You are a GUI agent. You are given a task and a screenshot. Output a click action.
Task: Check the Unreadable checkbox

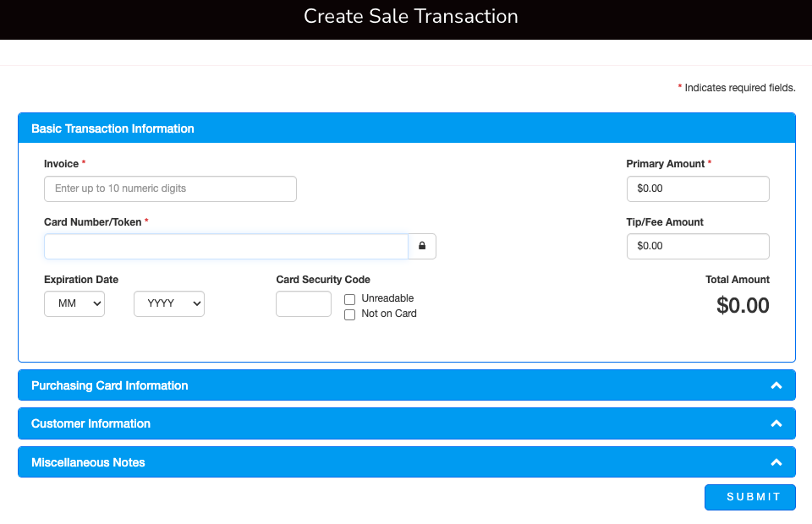click(x=349, y=299)
